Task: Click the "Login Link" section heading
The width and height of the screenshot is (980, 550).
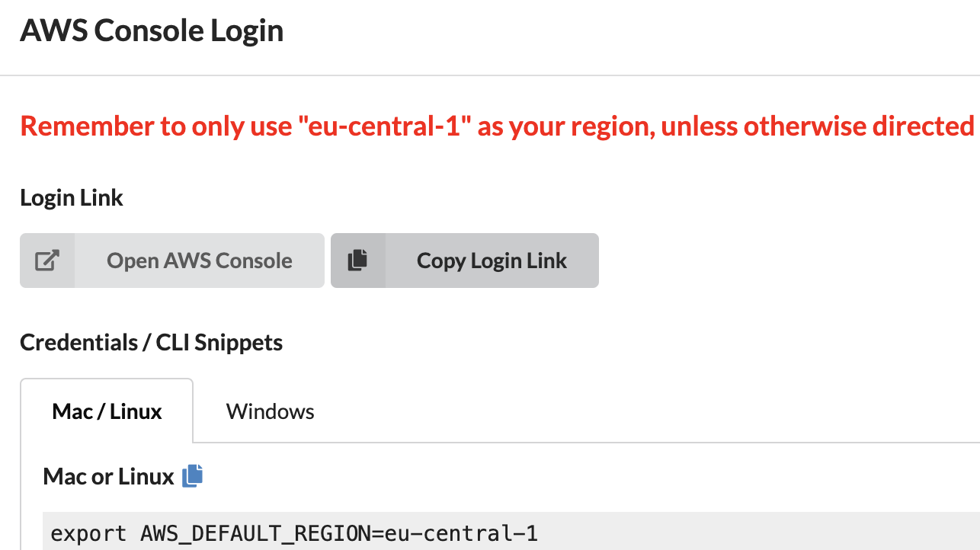Action: 71,197
